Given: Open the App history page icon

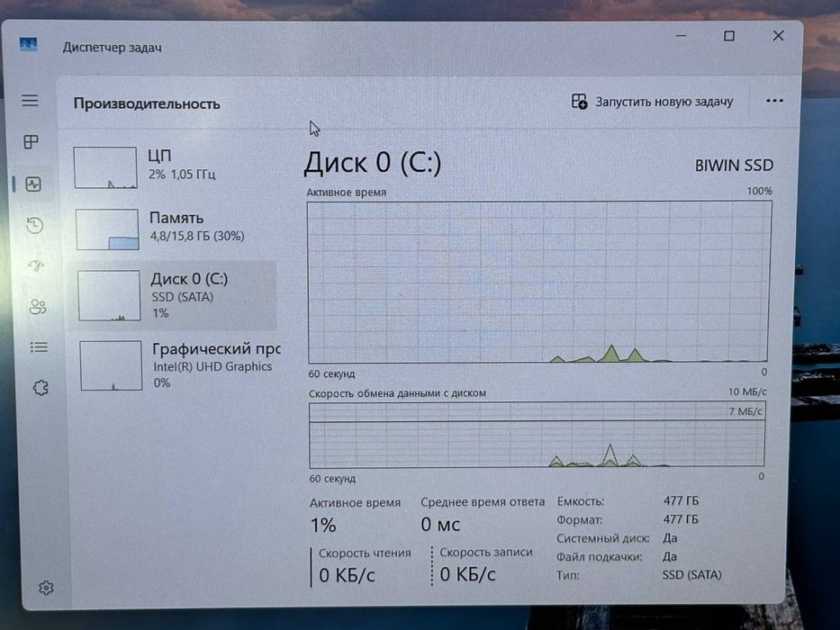Looking at the screenshot, I should click(35, 225).
